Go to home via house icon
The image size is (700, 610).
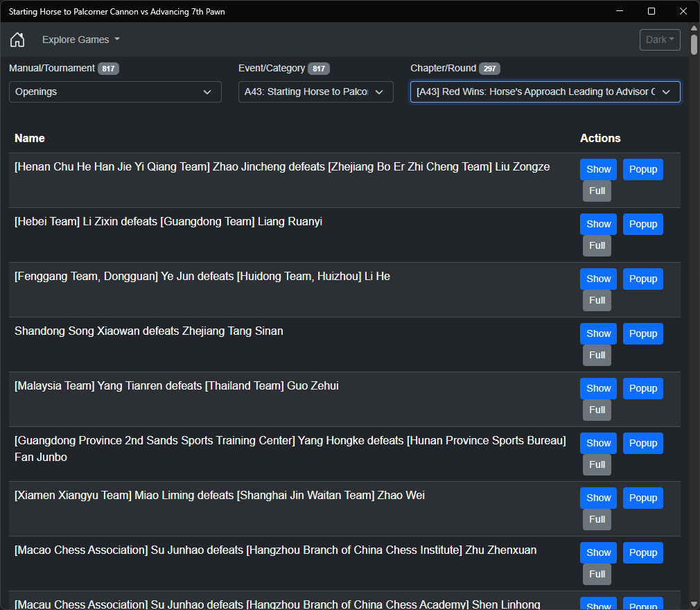(17, 40)
